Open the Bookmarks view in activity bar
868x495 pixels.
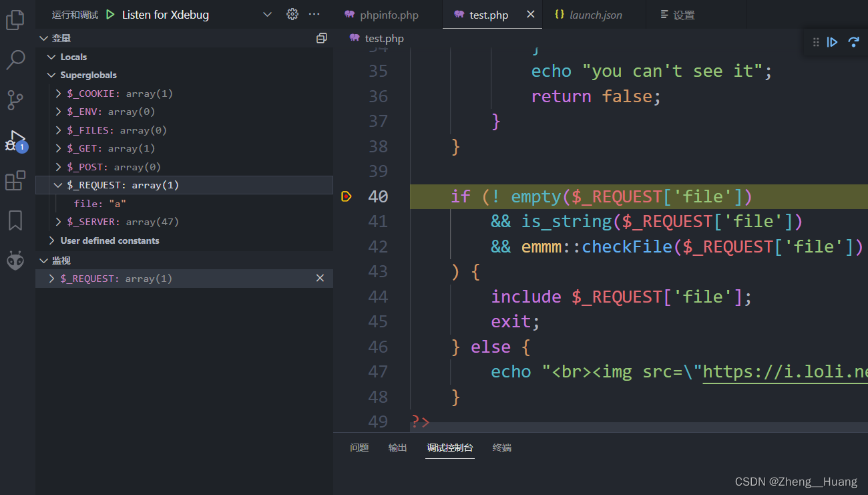point(15,220)
